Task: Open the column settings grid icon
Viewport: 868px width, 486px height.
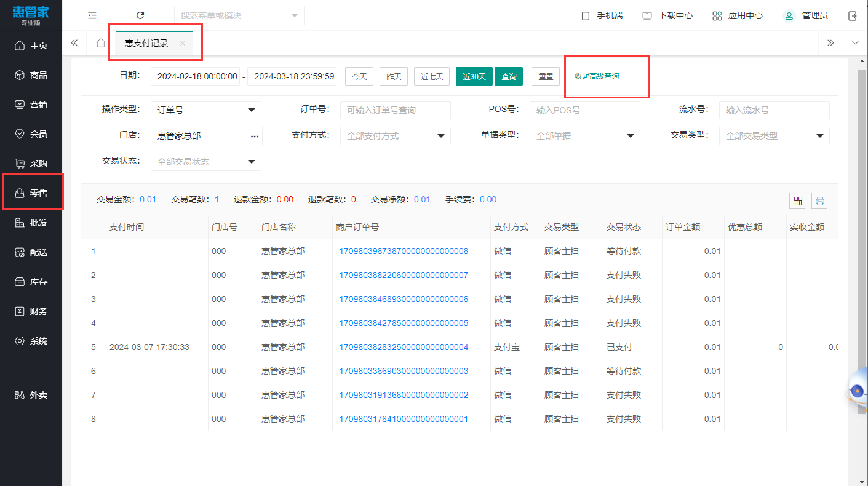Action: pyautogui.click(x=798, y=201)
